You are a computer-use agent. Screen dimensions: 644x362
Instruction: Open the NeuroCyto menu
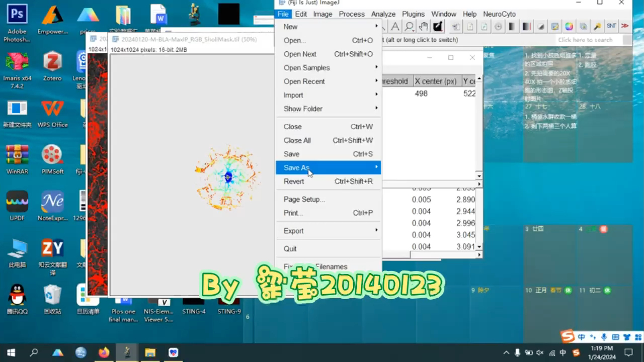[500, 14]
